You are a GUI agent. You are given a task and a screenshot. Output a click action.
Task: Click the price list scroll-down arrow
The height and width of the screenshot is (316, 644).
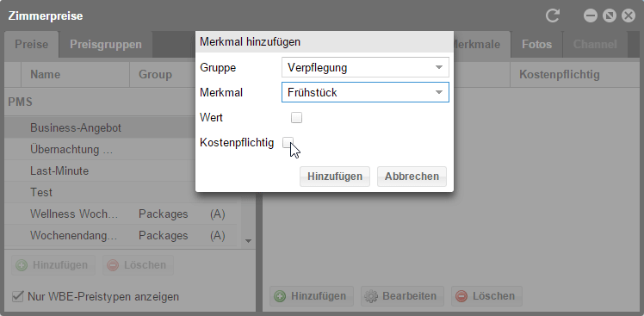[x=248, y=241]
